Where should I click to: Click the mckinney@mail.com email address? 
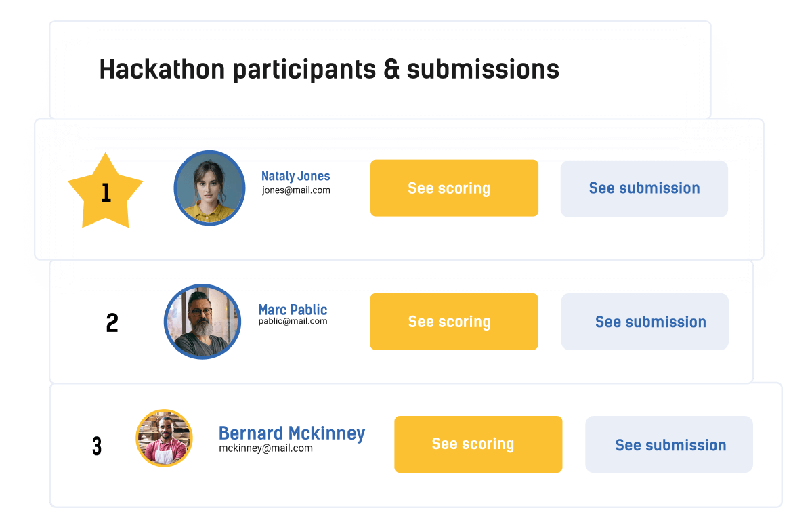point(265,448)
